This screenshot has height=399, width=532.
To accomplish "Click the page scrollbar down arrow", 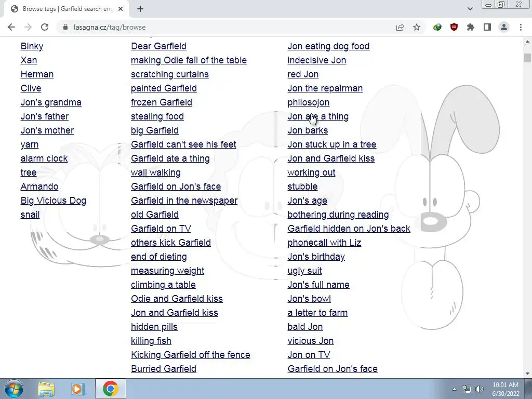I will coord(527,373).
